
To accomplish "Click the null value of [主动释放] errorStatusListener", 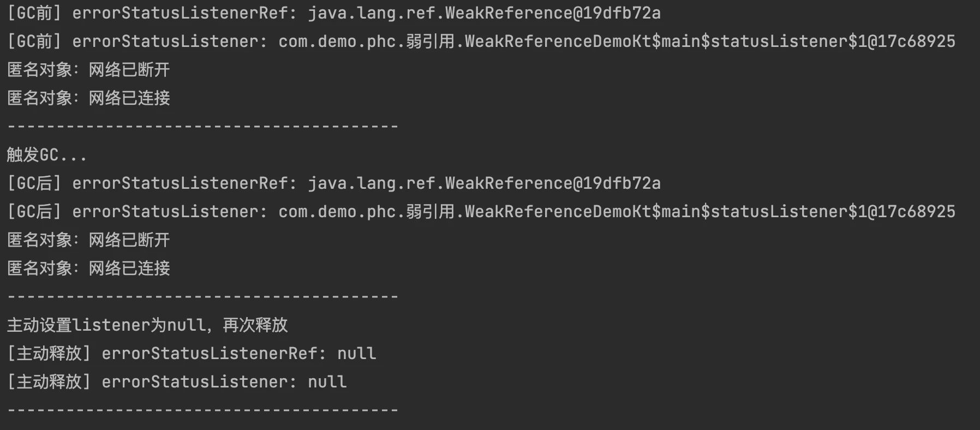I will [x=327, y=382].
